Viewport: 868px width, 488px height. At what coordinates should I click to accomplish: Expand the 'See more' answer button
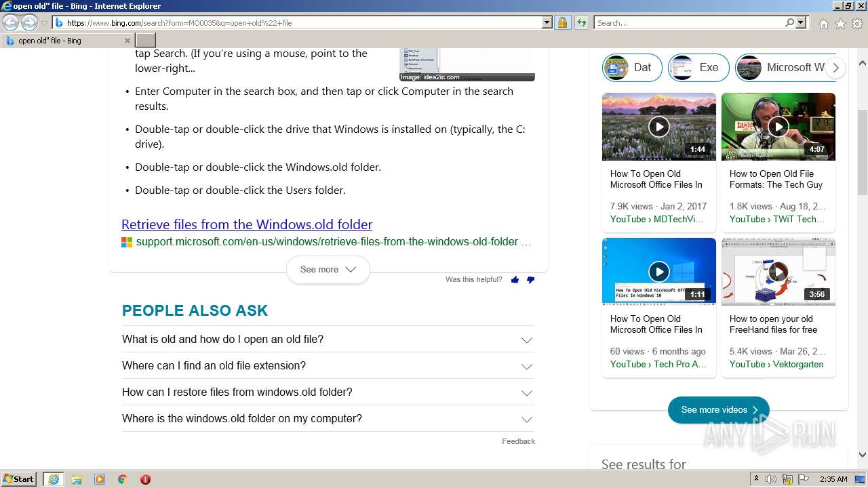click(328, 270)
